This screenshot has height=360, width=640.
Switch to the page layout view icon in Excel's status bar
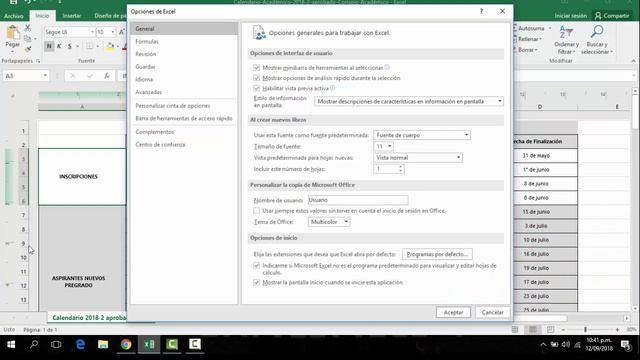533,329
